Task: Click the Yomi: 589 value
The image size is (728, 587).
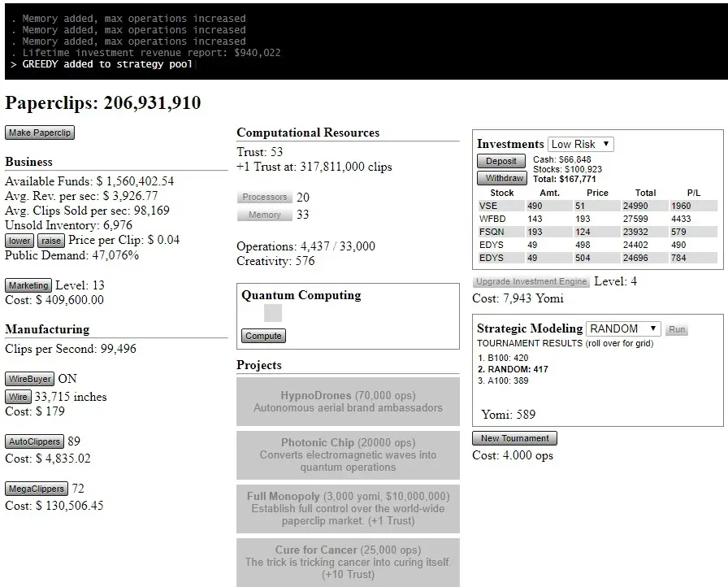Action: (509, 415)
